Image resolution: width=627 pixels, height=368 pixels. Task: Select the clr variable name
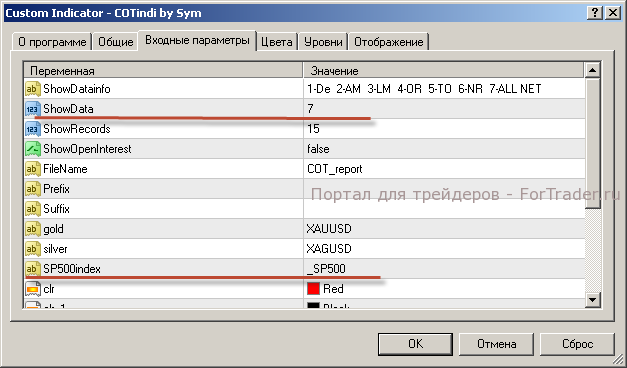click(x=49, y=289)
